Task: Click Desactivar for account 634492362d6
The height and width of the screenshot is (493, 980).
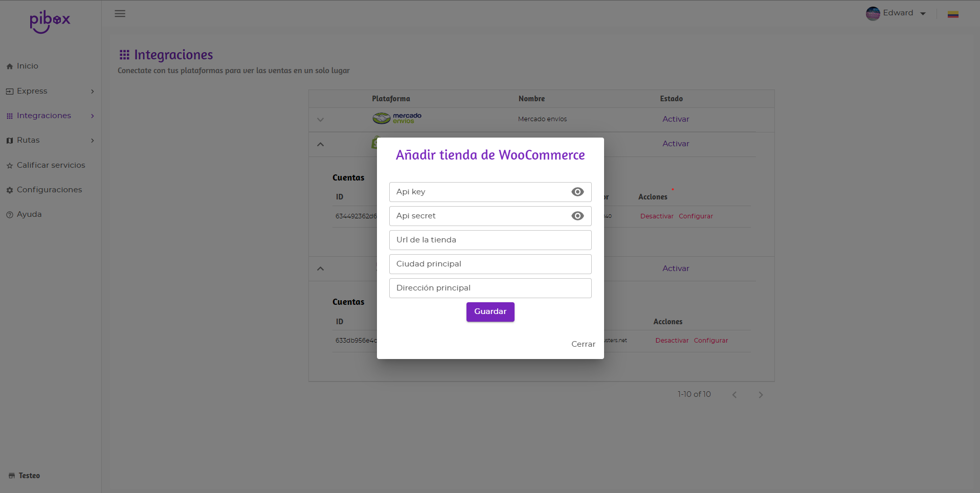Action: 657,216
